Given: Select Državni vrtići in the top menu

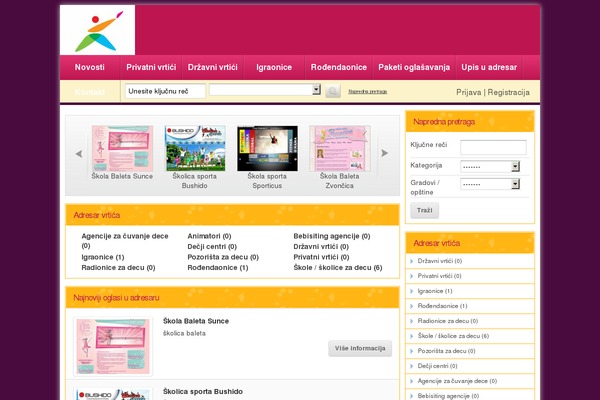Looking at the screenshot, I should coord(212,67).
